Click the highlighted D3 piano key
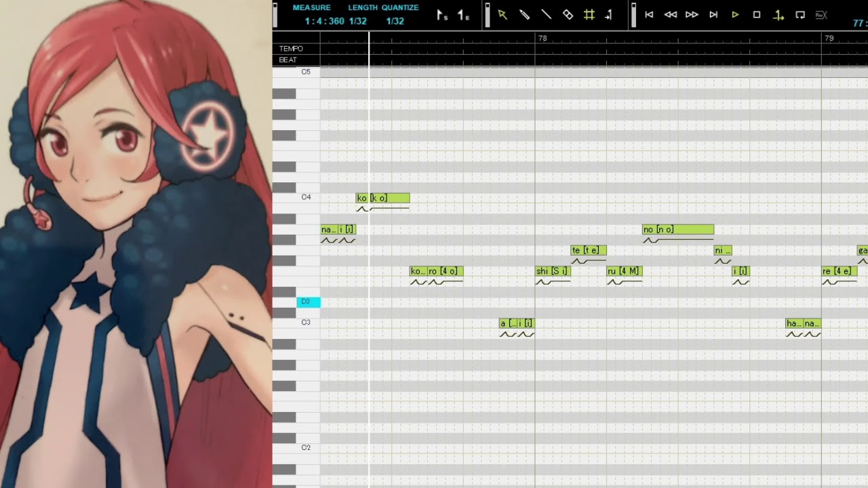 tap(308, 302)
